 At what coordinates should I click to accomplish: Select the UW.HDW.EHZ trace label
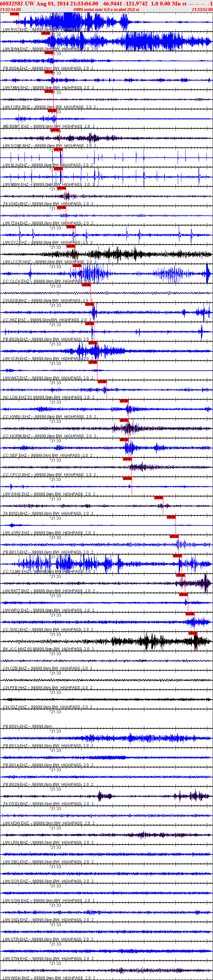click(x=48, y=824)
